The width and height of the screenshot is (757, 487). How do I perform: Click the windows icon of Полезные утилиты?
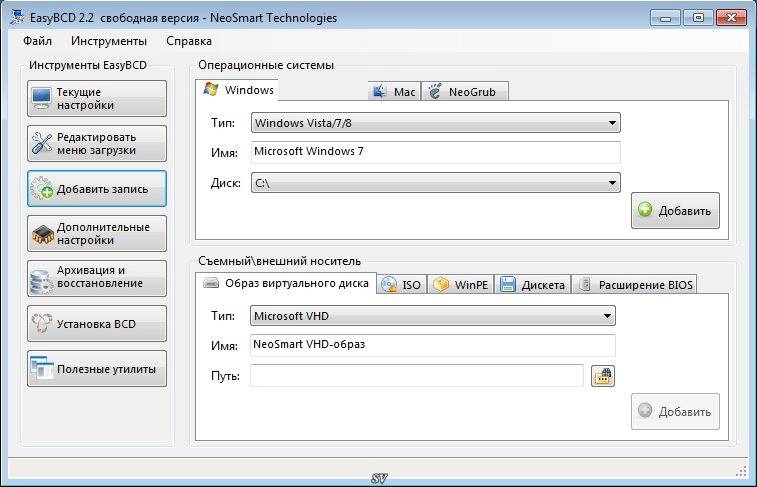click(x=42, y=368)
